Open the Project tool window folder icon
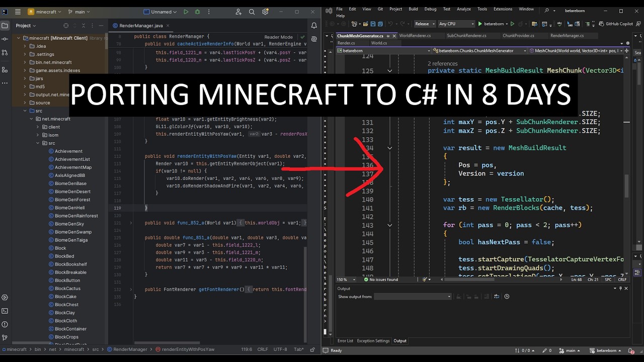This screenshot has height=362, width=644. click(5, 26)
